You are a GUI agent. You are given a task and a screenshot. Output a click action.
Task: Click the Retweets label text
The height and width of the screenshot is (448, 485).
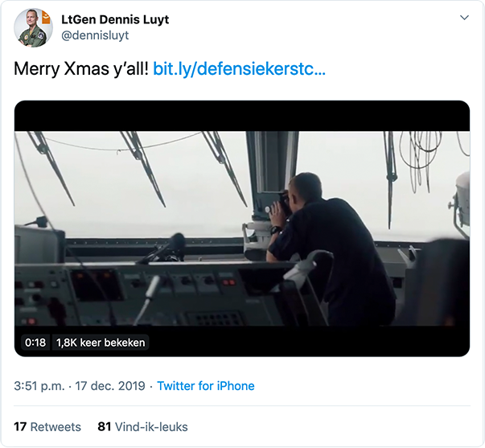click(x=55, y=426)
